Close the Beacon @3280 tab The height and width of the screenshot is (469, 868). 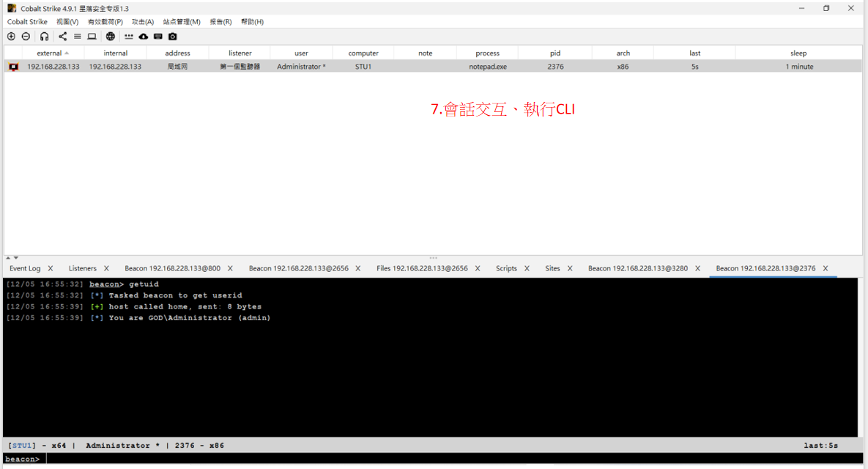pyautogui.click(x=697, y=268)
